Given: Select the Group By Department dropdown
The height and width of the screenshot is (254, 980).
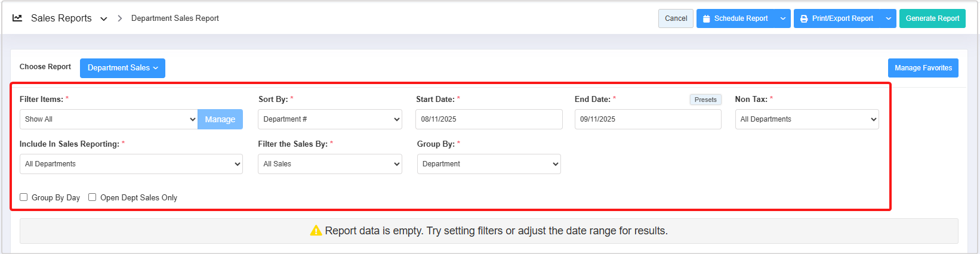Looking at the screenshot, I should 489,164.
